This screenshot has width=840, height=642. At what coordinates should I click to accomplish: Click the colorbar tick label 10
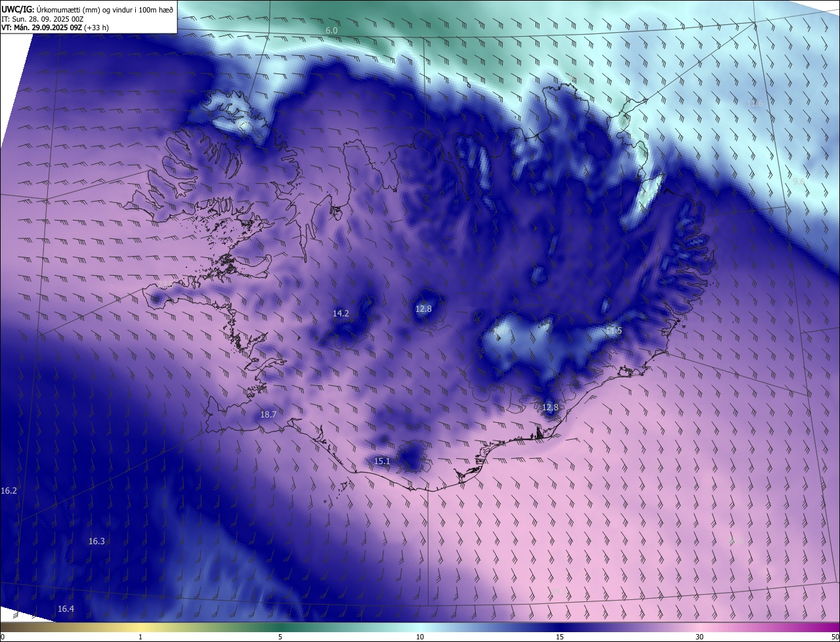[x=420, y=637]
